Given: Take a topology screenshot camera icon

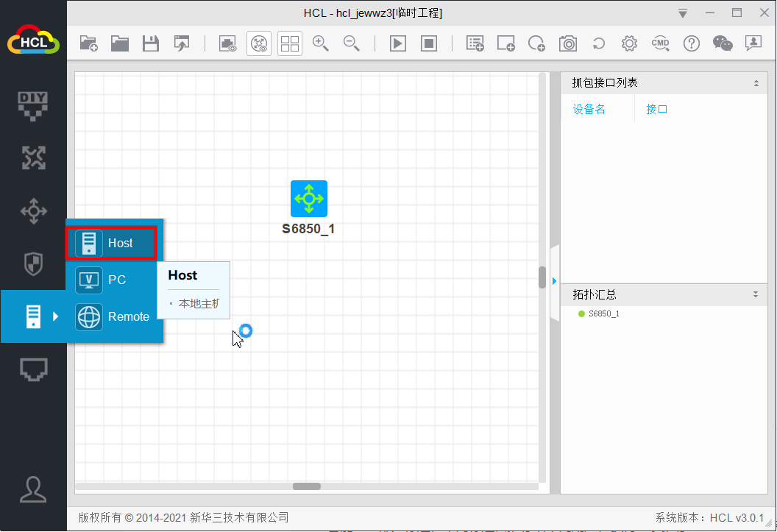Looking at the screenshot, I should 568,43.
